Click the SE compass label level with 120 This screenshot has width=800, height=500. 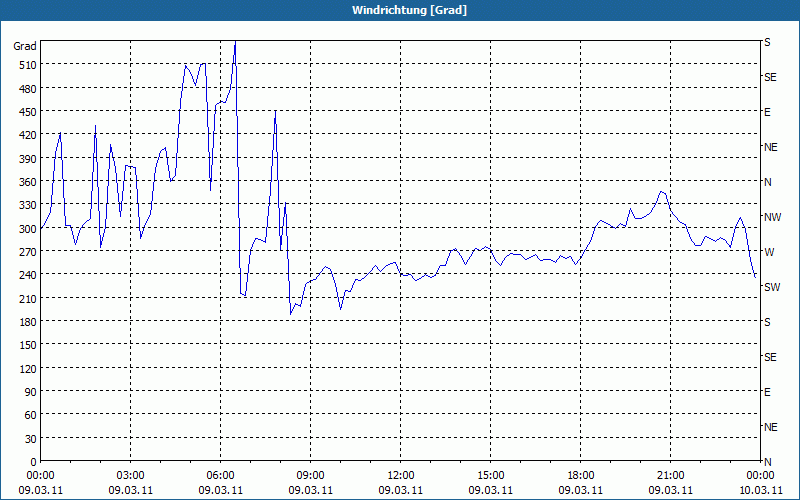click(770, 357)
